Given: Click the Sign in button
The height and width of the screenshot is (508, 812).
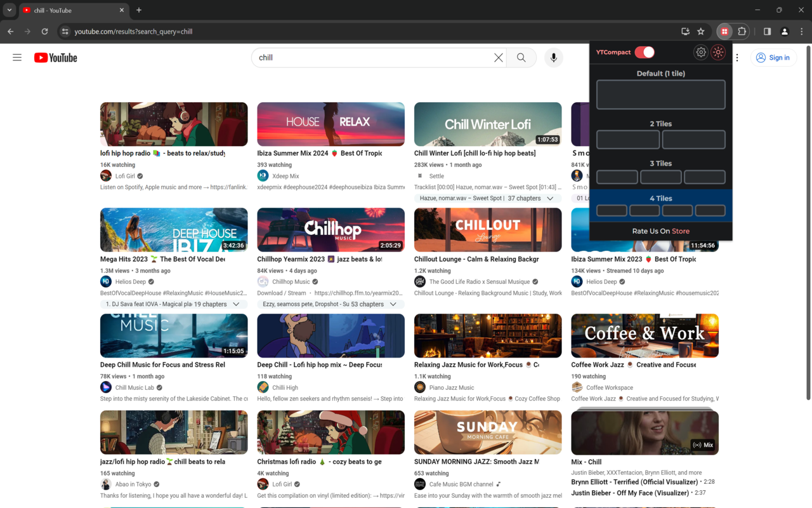Looking at the screenshot, I should tap(773, 57).
